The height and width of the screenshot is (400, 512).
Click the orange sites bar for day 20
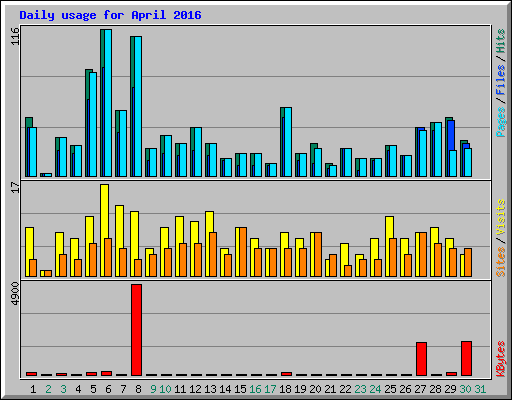tap(318, 255)
